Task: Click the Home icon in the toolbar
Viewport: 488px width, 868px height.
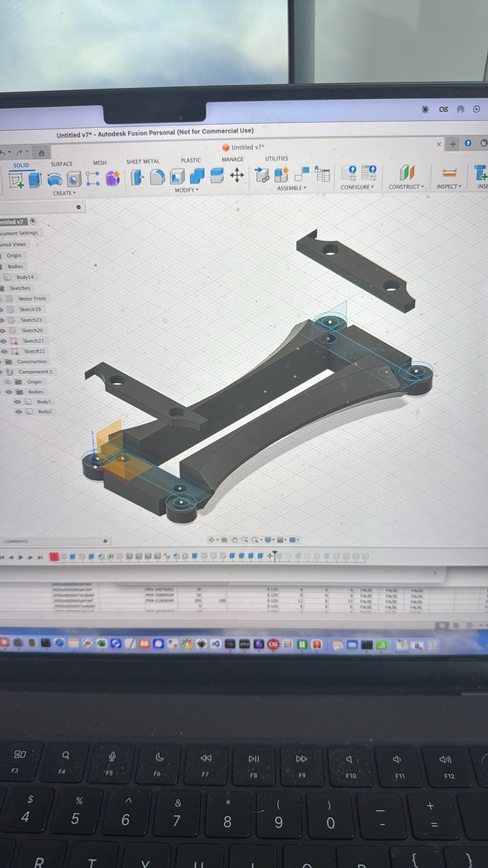Action: tap(41, 153)
